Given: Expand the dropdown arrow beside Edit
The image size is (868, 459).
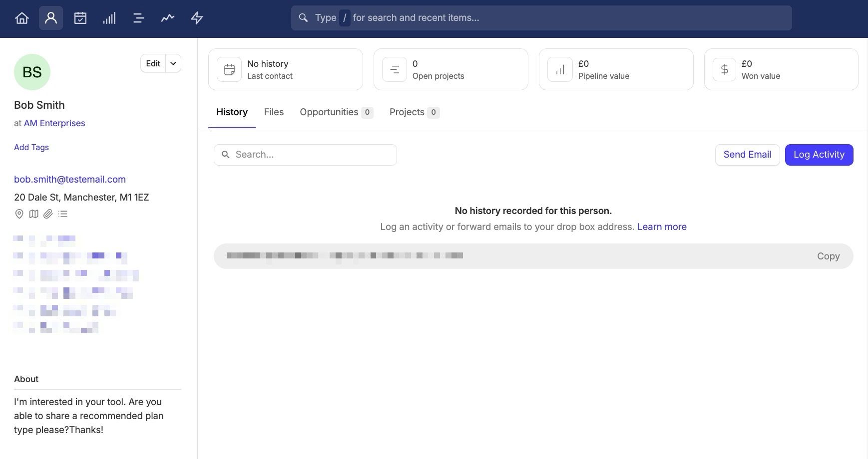Looking at the screenshot, I should coord(173,63).
